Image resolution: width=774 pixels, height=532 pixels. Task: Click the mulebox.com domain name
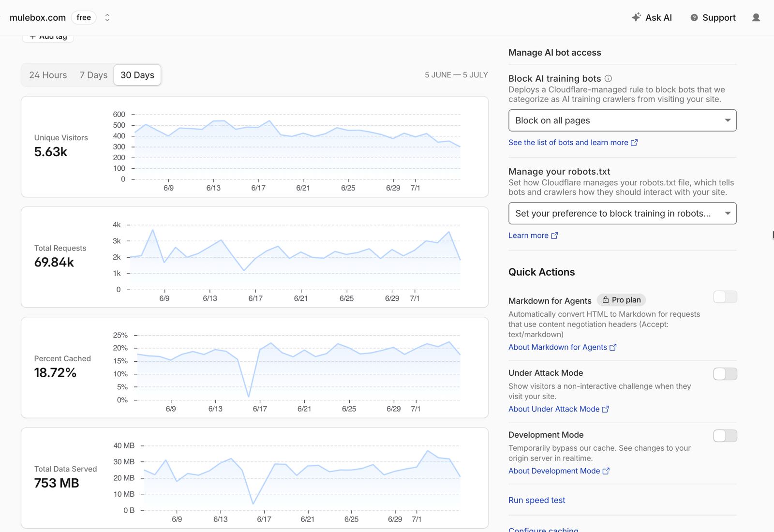[x=38, y=17]
